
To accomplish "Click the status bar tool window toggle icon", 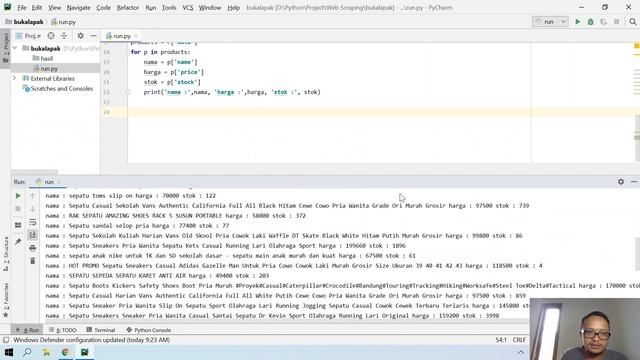I will [x=6, y=340].
